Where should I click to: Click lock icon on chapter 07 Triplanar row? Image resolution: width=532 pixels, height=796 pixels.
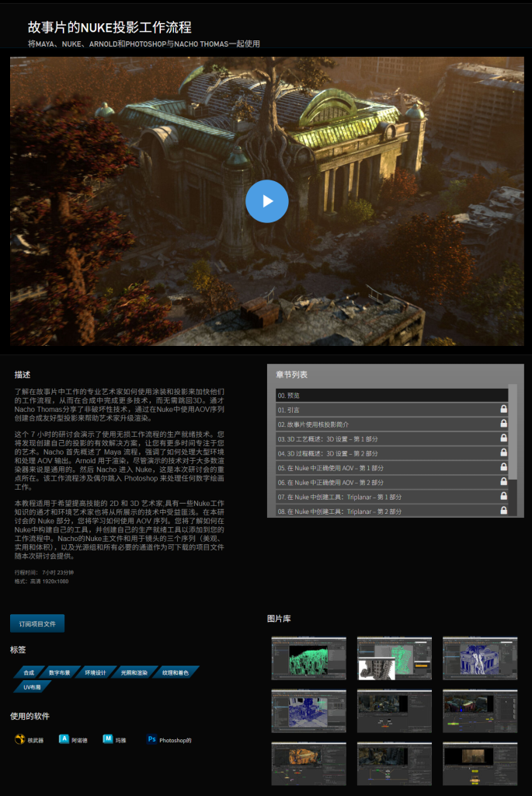[x=503, y=497]
